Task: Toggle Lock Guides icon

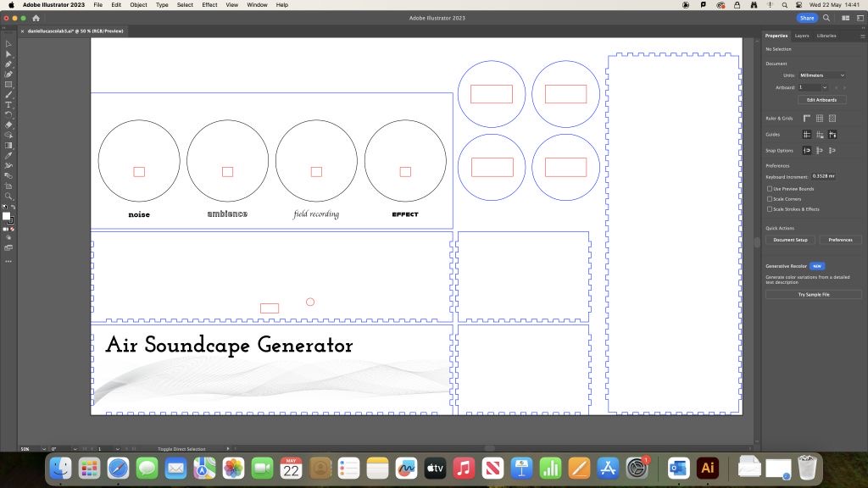Action: point(820,135)
